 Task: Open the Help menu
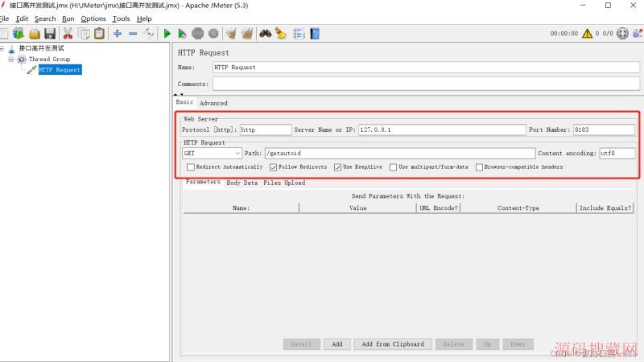point(144,19)
